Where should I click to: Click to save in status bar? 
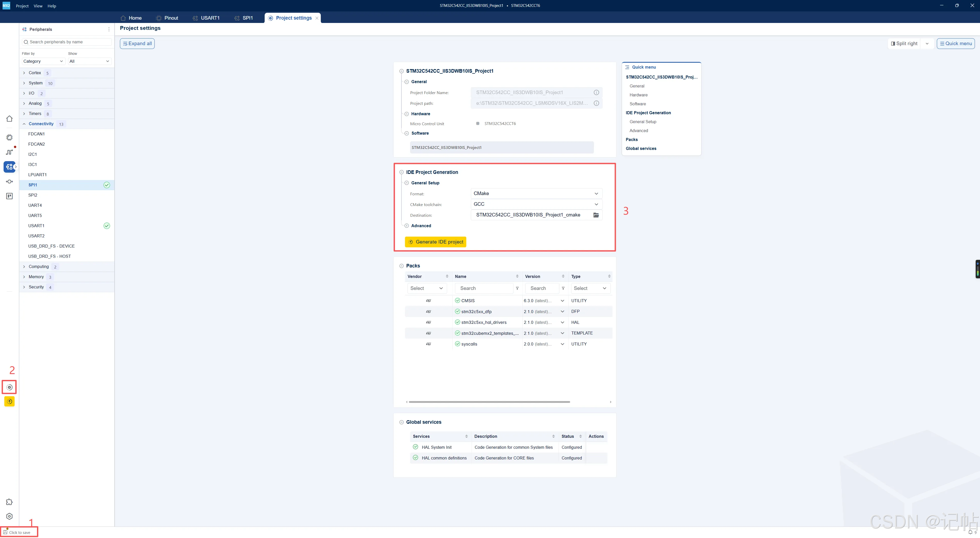click(x=17, y=532)
